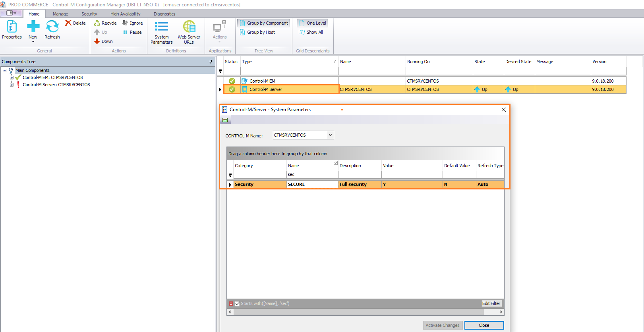
Task: Recycle the selected component
Action: 105,23
